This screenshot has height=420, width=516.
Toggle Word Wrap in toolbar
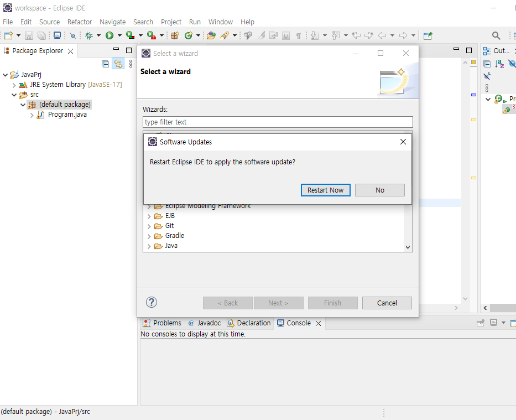[273, 35]
